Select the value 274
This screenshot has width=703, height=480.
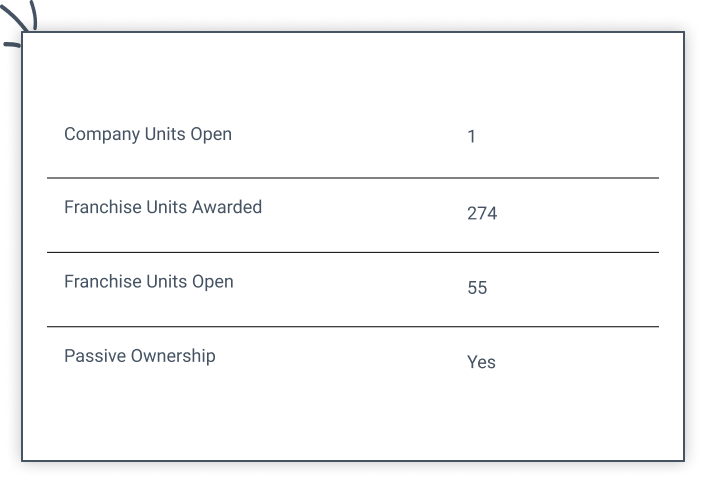click(482, 213)
